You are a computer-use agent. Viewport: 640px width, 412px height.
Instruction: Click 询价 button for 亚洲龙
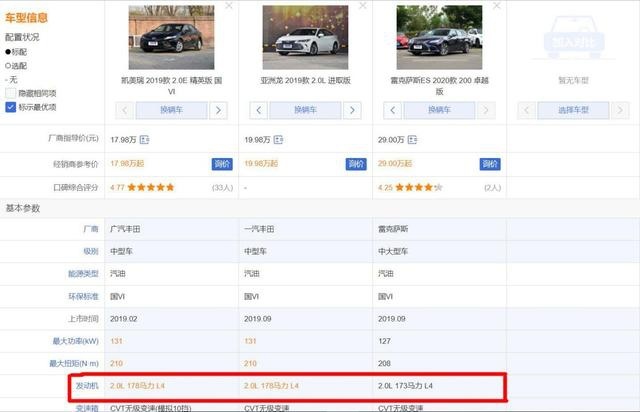point(356,164)
